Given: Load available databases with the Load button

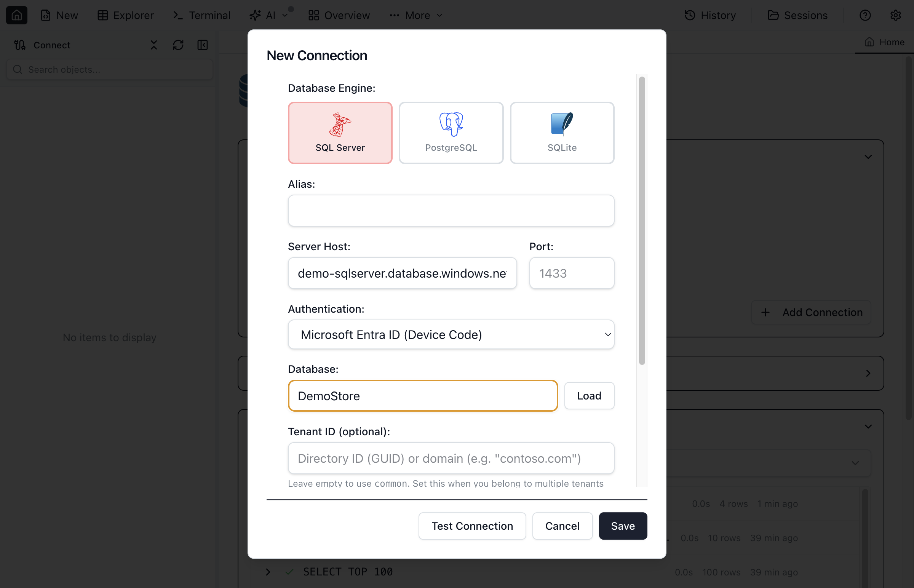Looking at the screenshot, I should (589, 396).
